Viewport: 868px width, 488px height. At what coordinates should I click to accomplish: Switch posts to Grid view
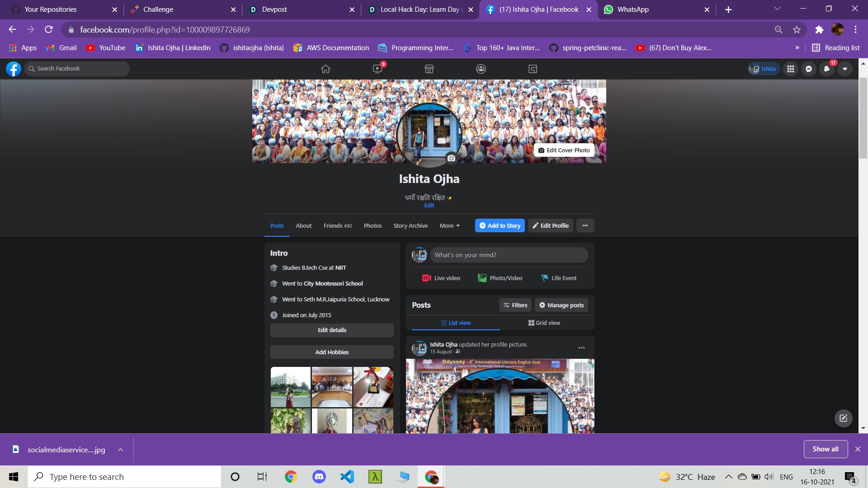pos(544,323)
